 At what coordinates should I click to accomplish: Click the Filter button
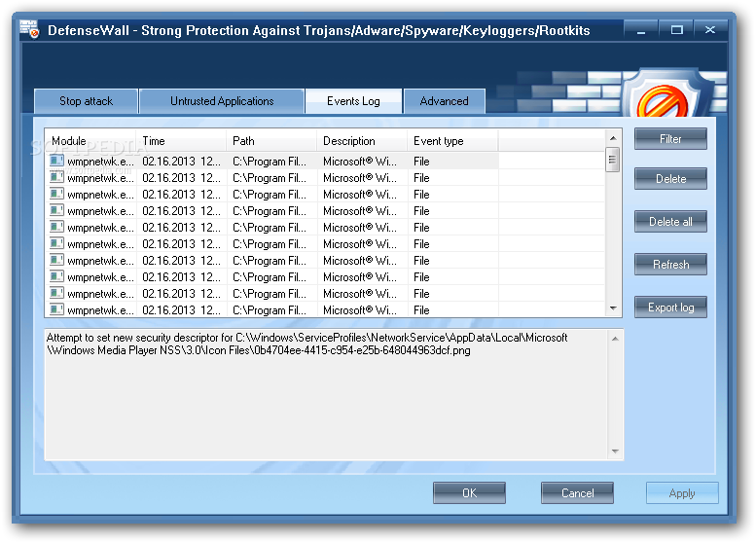[x=670, y=139]
